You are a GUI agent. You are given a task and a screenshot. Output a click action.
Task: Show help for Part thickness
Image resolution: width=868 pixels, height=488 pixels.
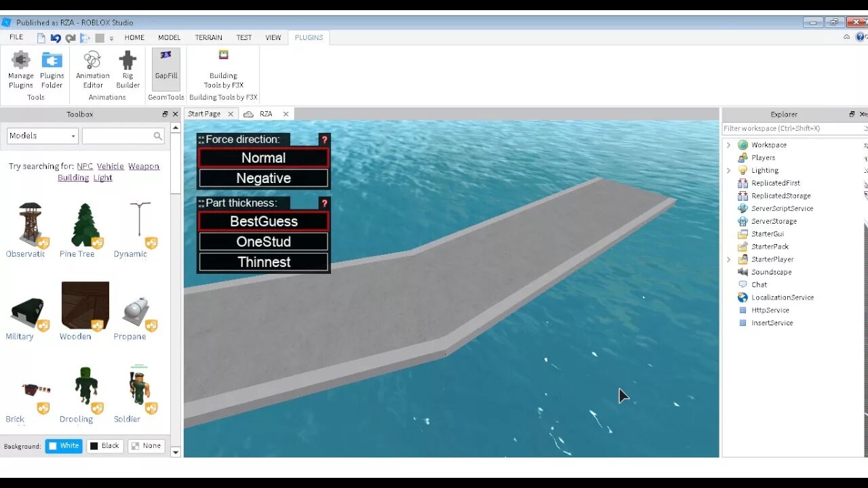[x=324, y=203]
